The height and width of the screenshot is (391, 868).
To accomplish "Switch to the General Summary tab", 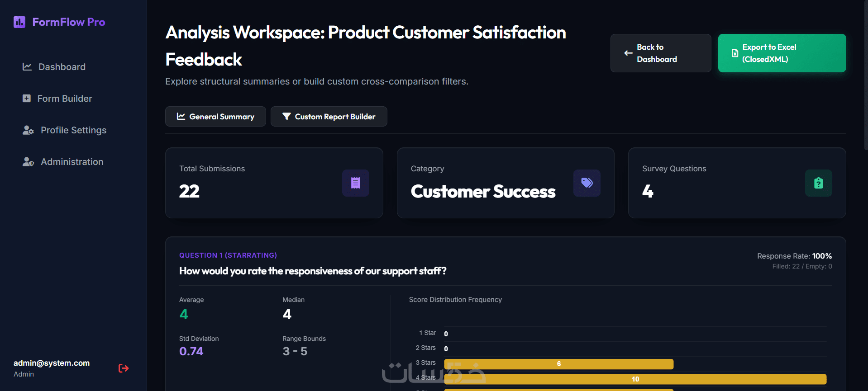I will pyautogui.click(x=215, y=117).
